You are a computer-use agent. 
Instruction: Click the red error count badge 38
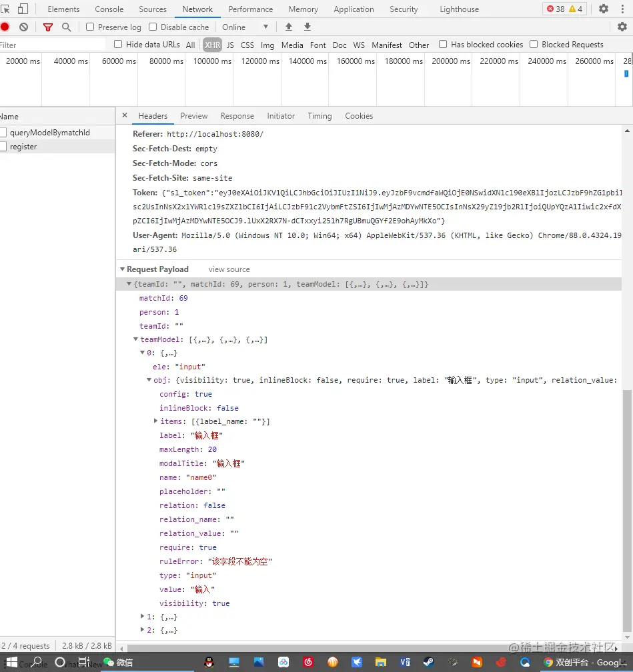tap(556, 9)
